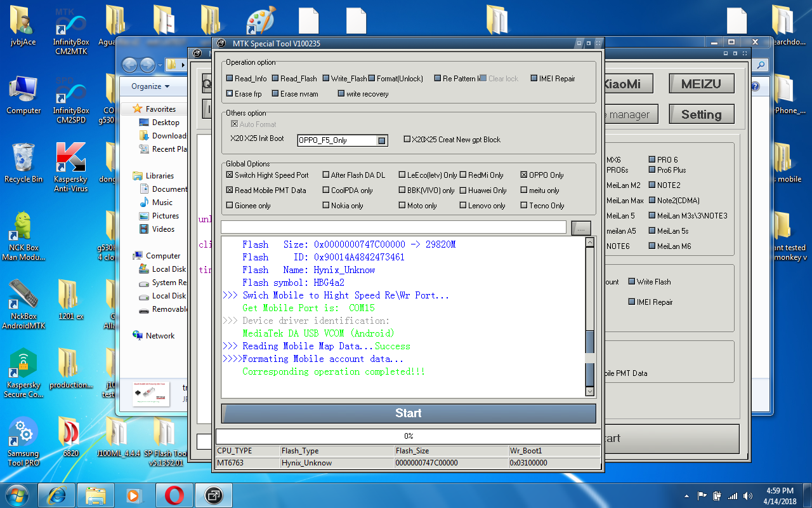This screenshot has height=508, width=812.
Task: Enable the Read_Info operation option
Action: (230, 79)
